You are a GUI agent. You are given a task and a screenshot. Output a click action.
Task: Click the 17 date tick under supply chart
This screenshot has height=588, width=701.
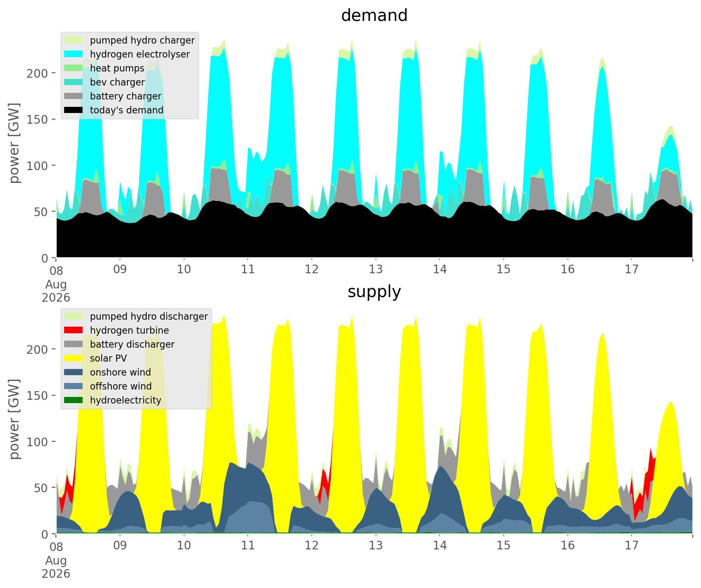(x=631, y=546)
